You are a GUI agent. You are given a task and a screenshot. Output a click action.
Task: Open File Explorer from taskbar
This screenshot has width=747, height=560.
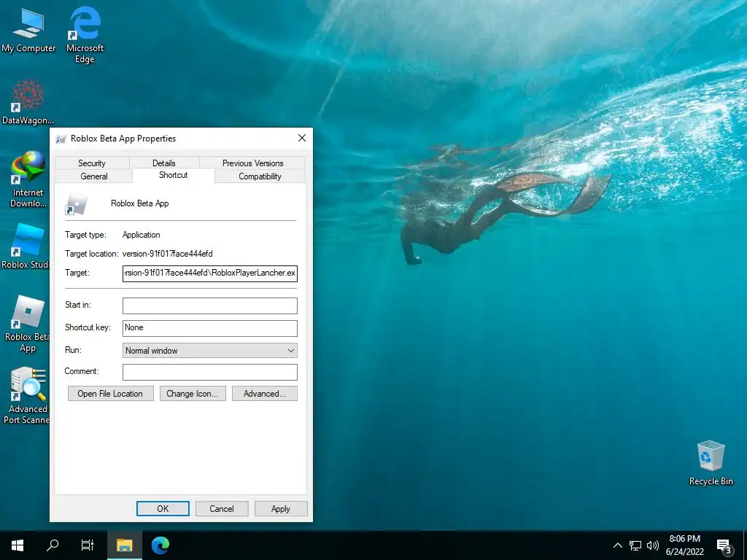pyautogui.click(x=124, y=545)
